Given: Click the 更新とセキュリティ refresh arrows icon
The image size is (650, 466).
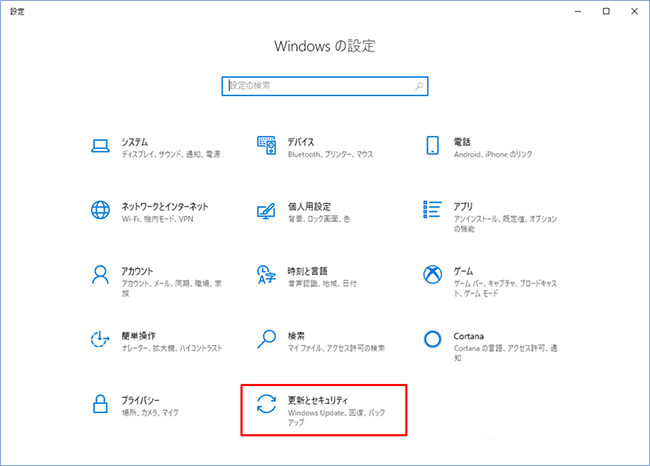Looking at the screenshot, I should [266, 404].
